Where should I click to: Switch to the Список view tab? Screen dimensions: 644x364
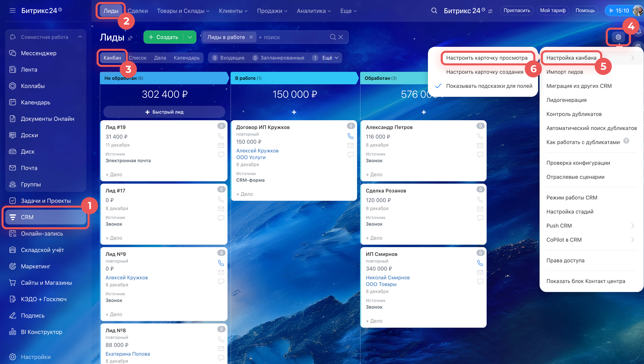coord(138,58)
